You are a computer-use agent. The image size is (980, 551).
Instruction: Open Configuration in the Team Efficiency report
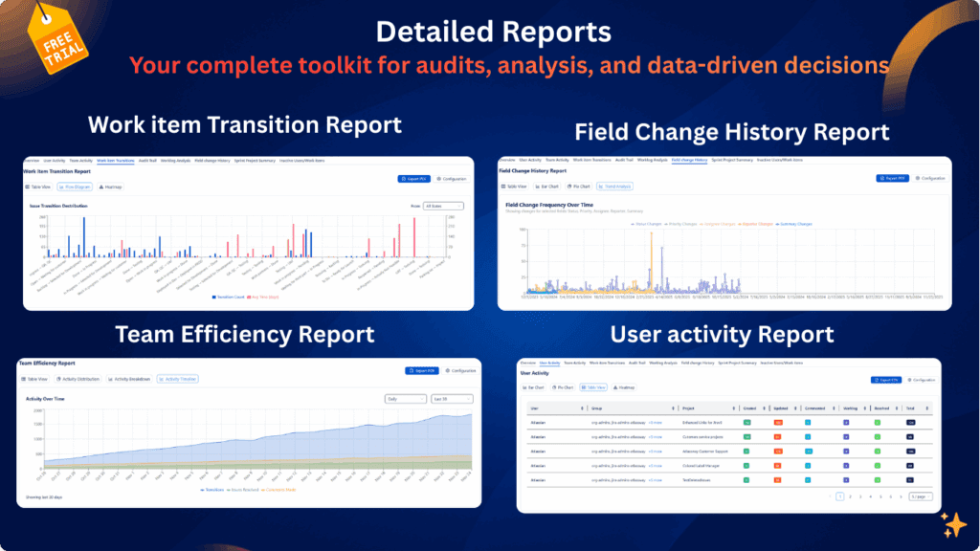tap(460, 370)
